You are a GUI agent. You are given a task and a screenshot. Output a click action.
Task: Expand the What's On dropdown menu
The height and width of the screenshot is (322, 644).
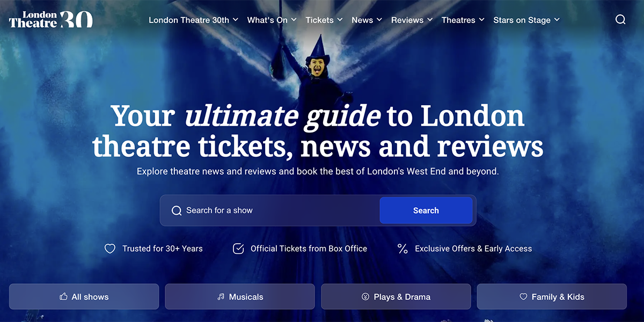tap(272, 20)
